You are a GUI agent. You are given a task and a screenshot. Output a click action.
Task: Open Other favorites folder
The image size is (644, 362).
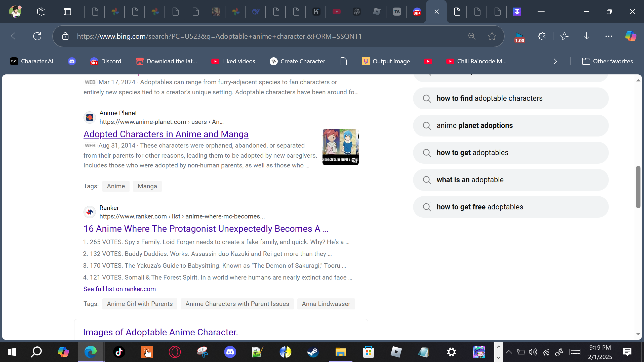(x=607, y=61)
